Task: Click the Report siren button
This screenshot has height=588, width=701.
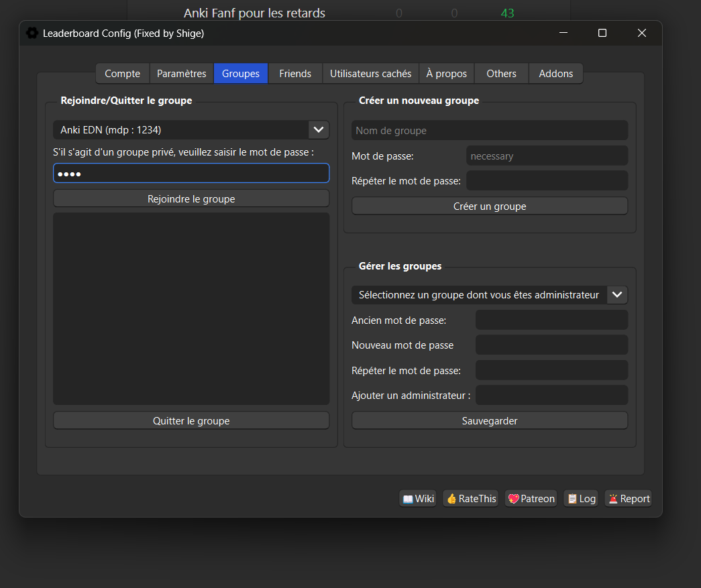Action: pos(628,498)
